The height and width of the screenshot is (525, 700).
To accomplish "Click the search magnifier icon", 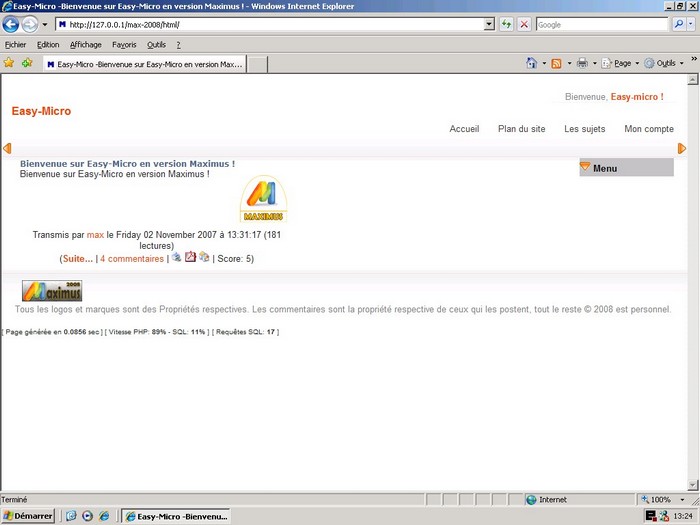I will pos(679,25).
